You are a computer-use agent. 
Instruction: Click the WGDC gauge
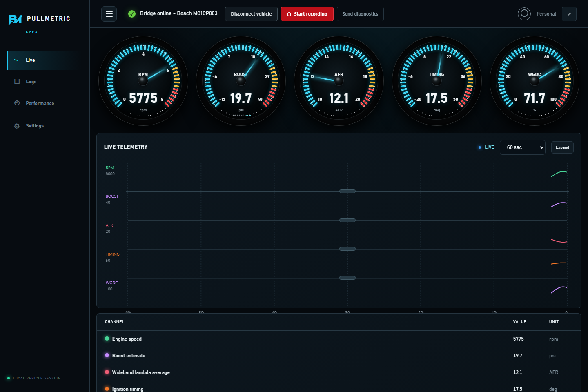535,81
